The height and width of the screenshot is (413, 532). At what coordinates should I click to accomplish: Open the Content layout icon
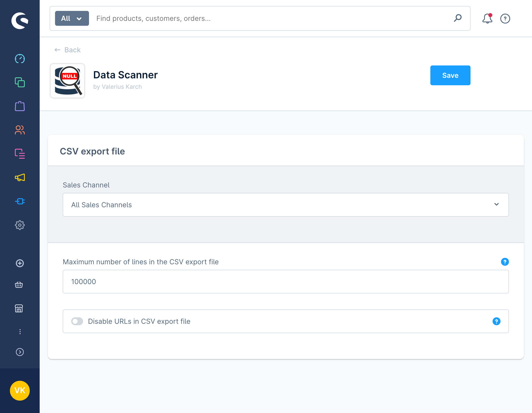[x=20, y=154]
